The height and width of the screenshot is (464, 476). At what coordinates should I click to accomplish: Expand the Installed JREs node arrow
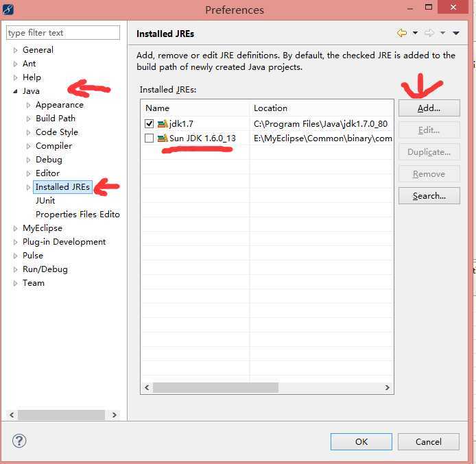coord(29,187)
